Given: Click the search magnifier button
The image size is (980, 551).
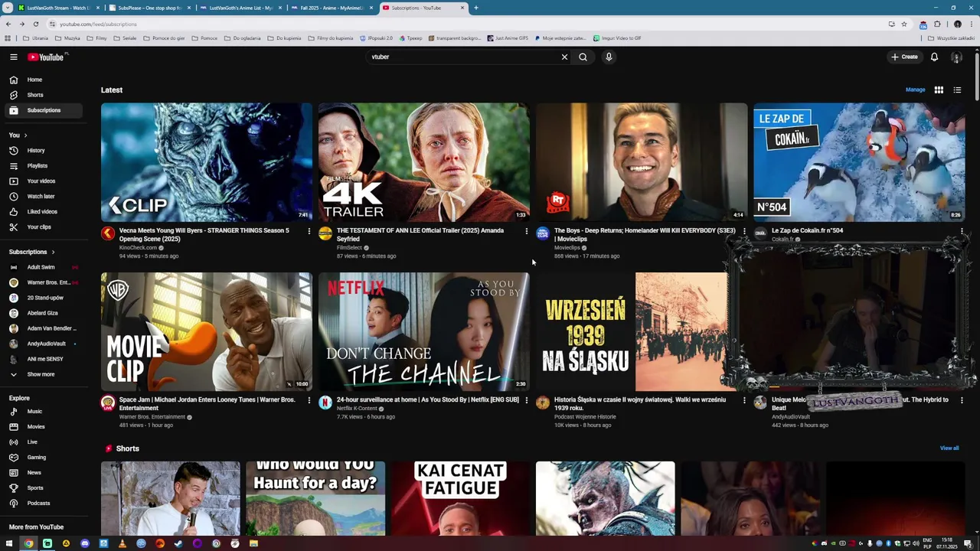Looking at the screenshot, I should (583, 57).
